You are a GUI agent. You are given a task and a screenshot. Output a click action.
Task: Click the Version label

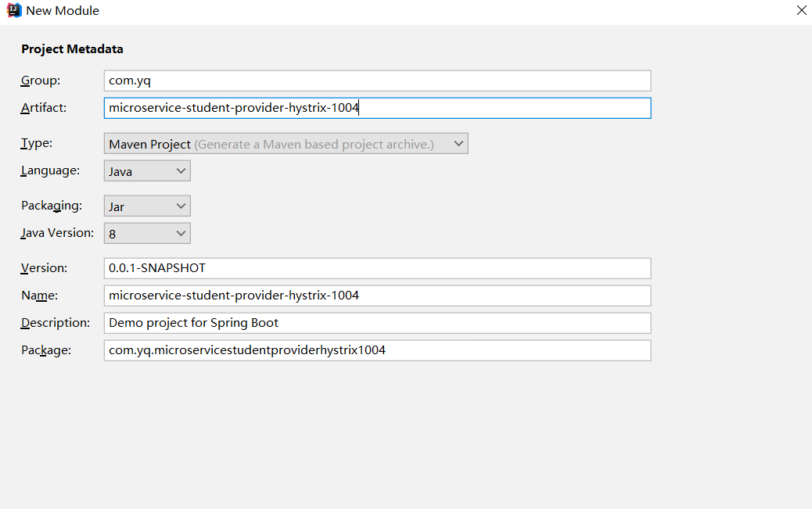coord(44,268)
